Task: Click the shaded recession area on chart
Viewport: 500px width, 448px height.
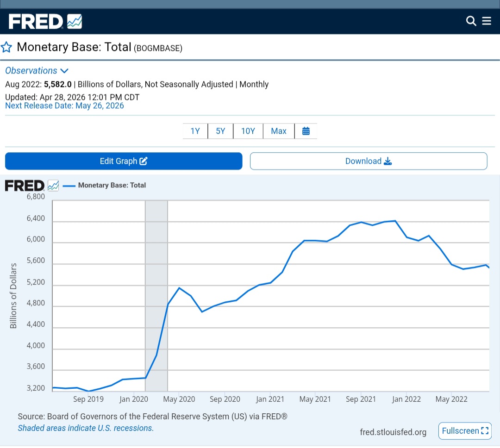Action: [x=156, y=296]
